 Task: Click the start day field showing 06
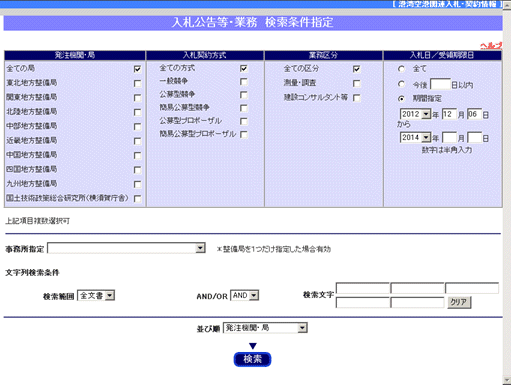[475, 114]
